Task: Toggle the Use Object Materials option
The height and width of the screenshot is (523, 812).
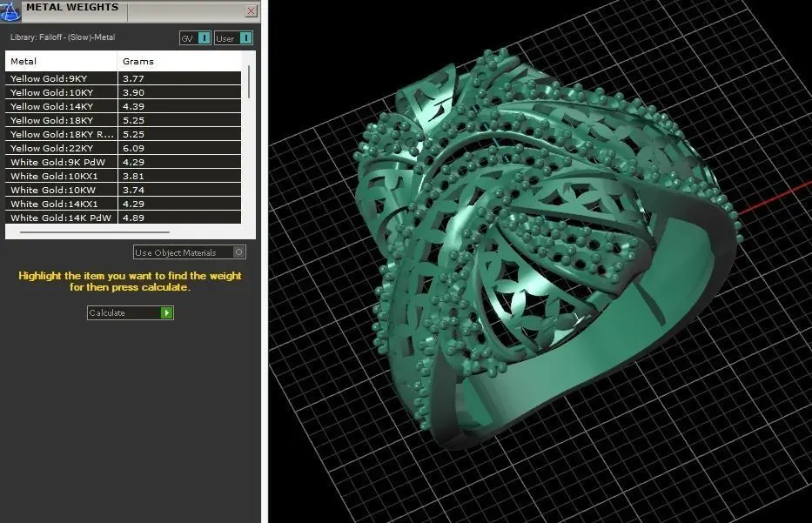Action: click(190, 252)
